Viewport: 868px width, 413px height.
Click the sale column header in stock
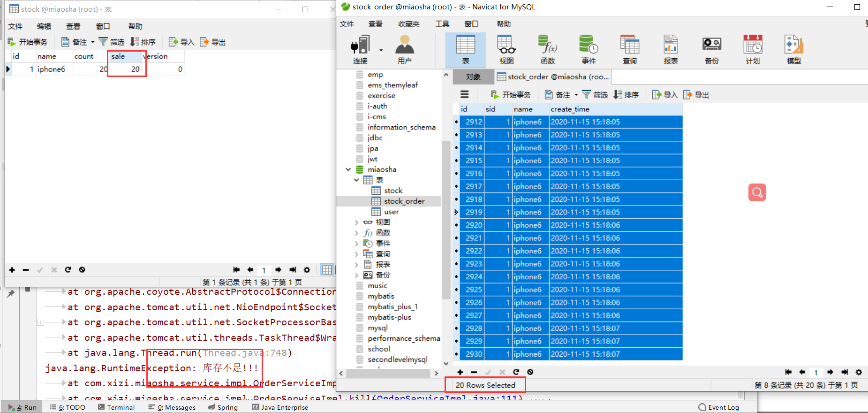coord(125,56)
